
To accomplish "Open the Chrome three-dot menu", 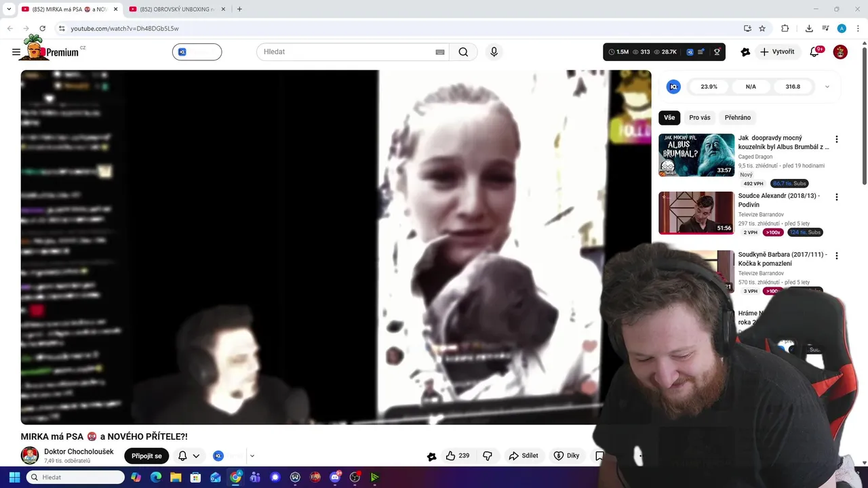I will pos(858,28).
